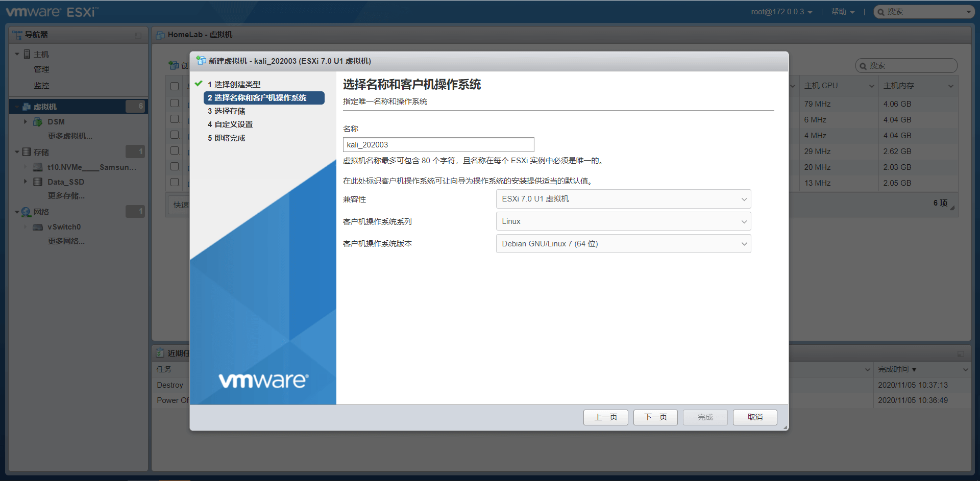Click the DSM virtual machine icon
Image resolution: width=980 pixels, height=481 pixels.
[x=38, y=121]
